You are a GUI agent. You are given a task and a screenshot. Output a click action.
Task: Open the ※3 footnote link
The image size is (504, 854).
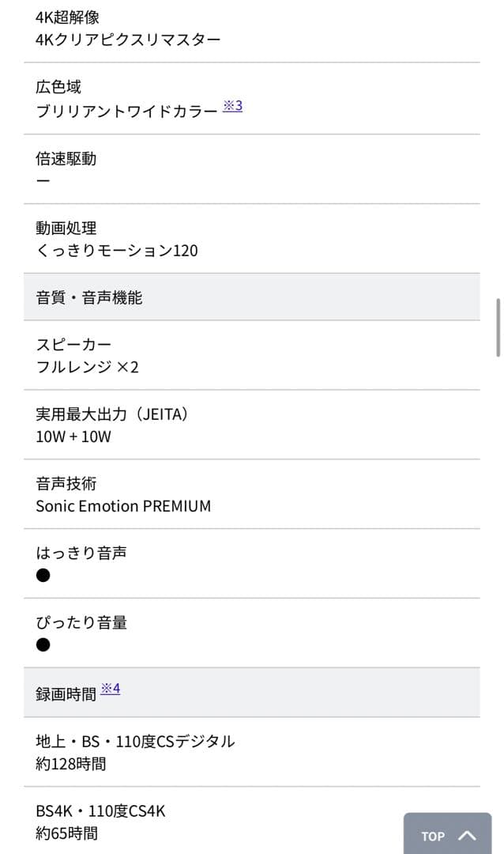232,106
